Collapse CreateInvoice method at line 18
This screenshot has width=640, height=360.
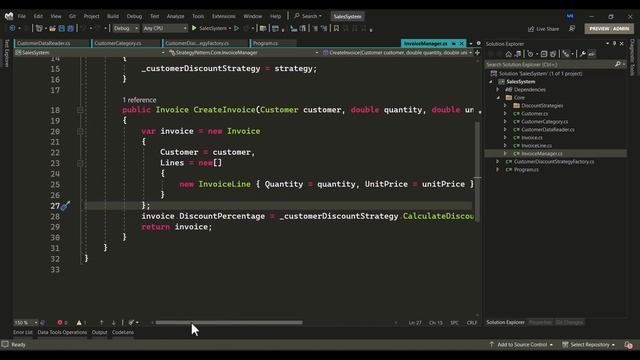(x=80, y=110)
